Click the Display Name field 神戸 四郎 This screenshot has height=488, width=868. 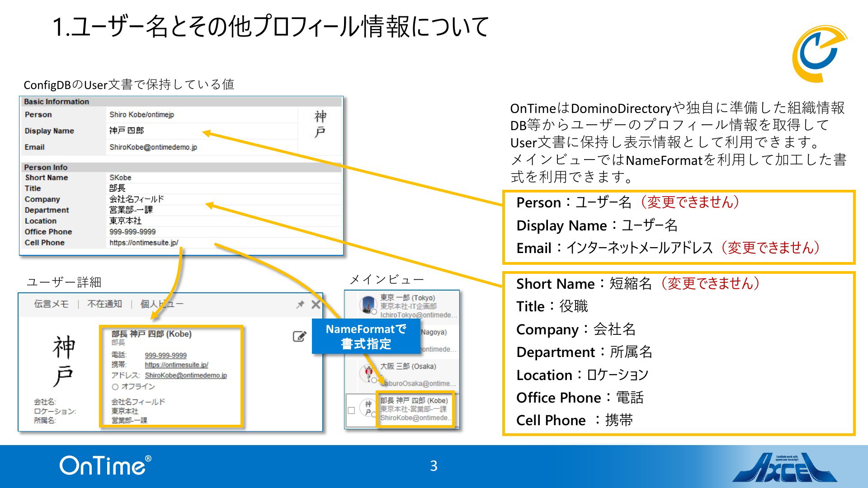(127, 131)
